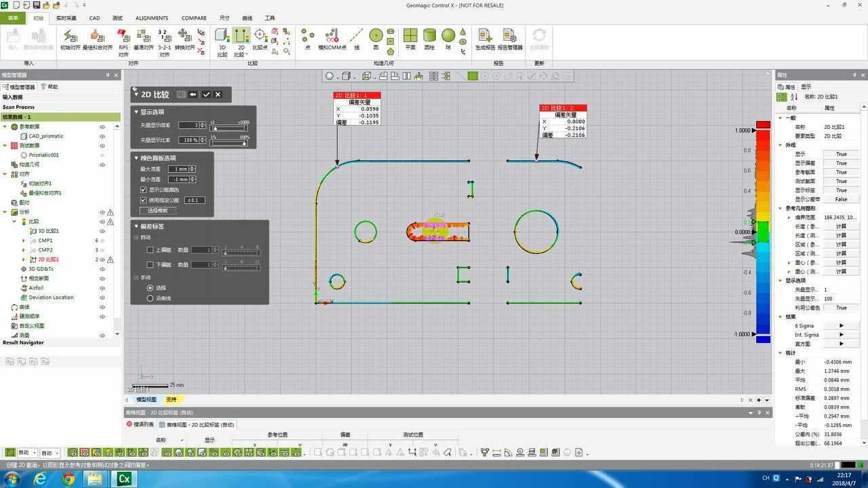Open the 工具 menu tab

[269, 18]
